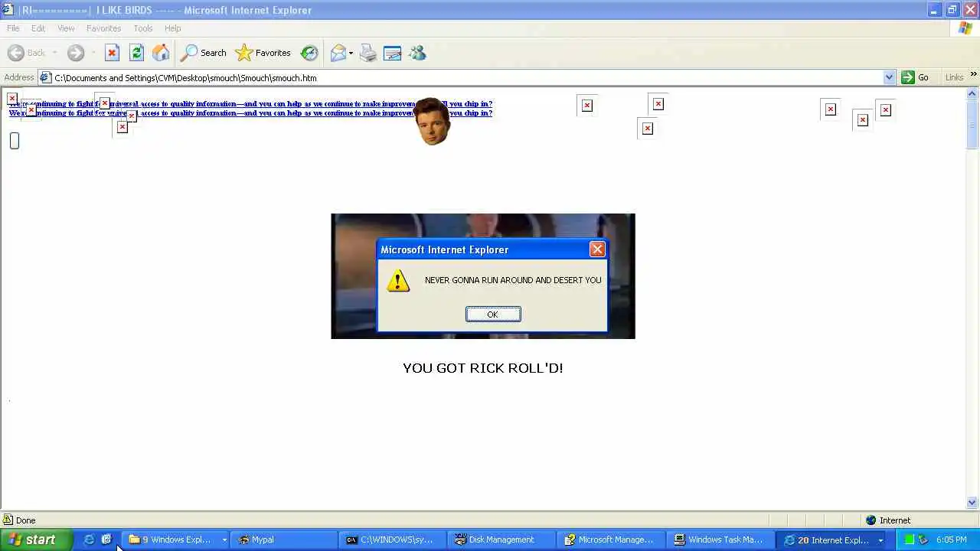This screenshot has height=551, width=980.
Task: Click the greyed Back arrow button
Action: pos(27,53)
